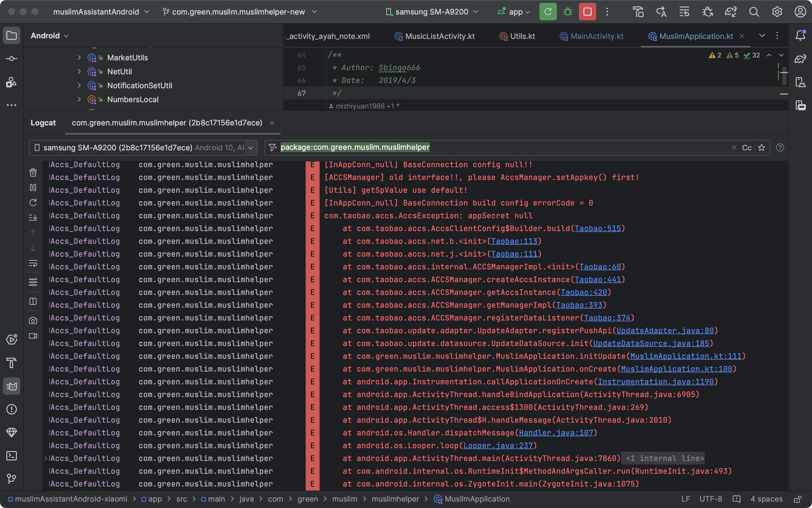Click the Rerun app button
The width and height of the screenshot is (812, 508).
[548, 12]
